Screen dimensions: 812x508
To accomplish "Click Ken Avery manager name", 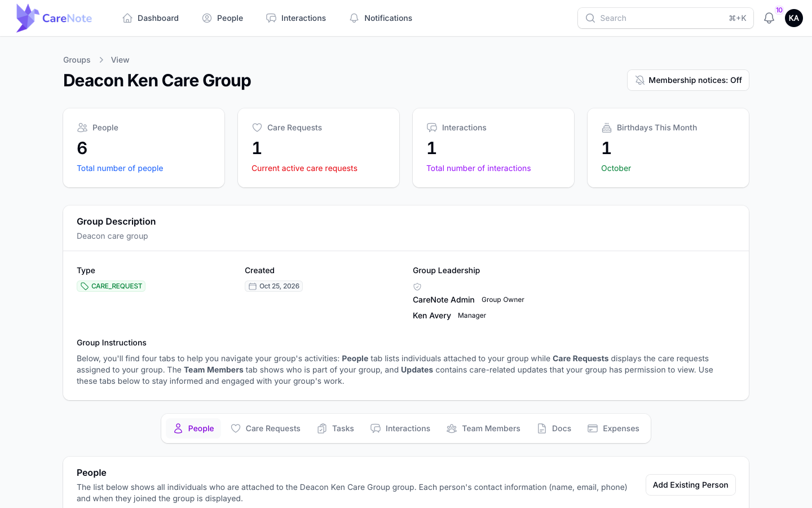I will point(432,316).
